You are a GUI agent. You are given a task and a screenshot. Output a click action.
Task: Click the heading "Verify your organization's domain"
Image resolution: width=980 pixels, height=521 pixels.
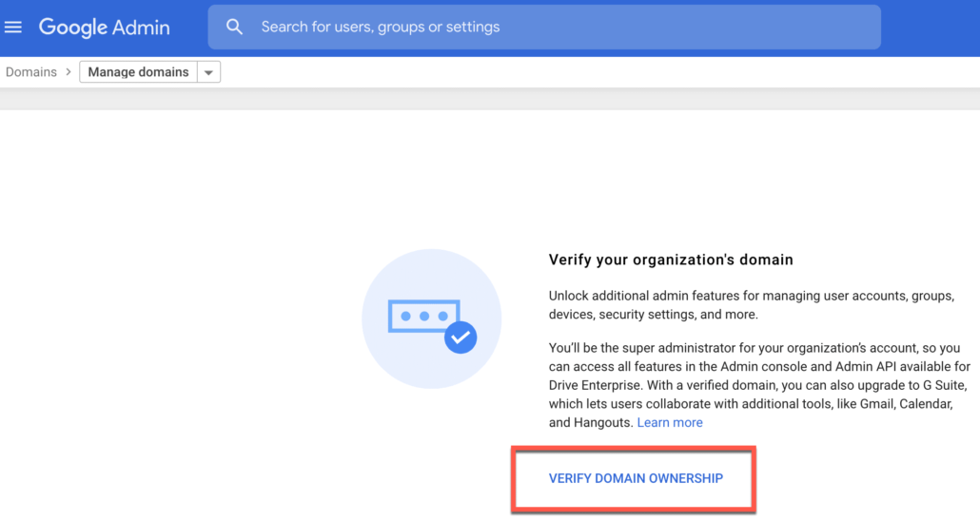(671, 260)
